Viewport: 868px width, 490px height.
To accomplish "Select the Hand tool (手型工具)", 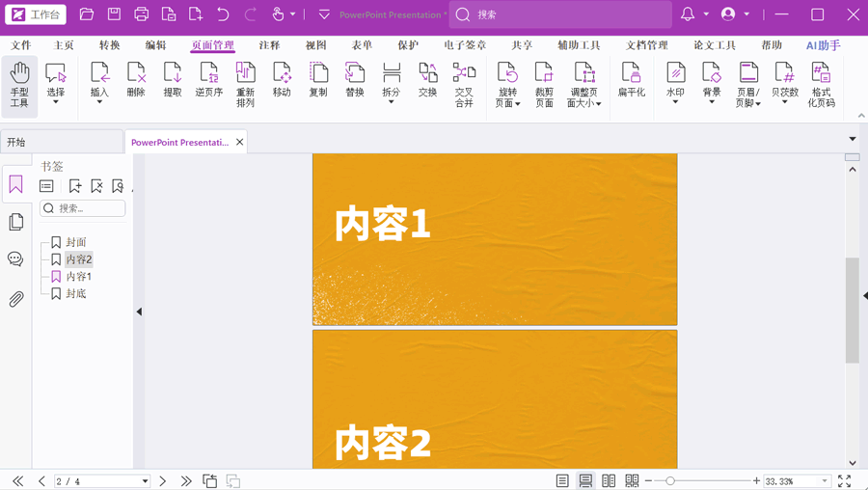I will (x=19, y=85).
